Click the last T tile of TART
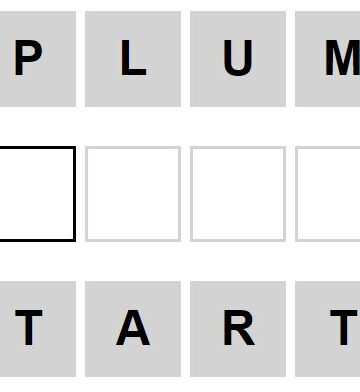Image resolution: width=360 pixels, height=392 pixels. (328, 329)
